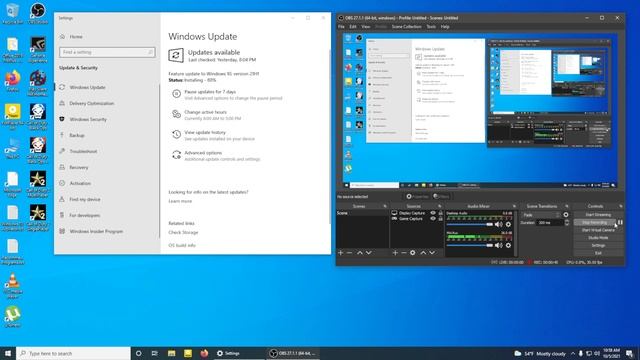
Task: Open transition properties gear beside Fade
Action: point(566,215)
